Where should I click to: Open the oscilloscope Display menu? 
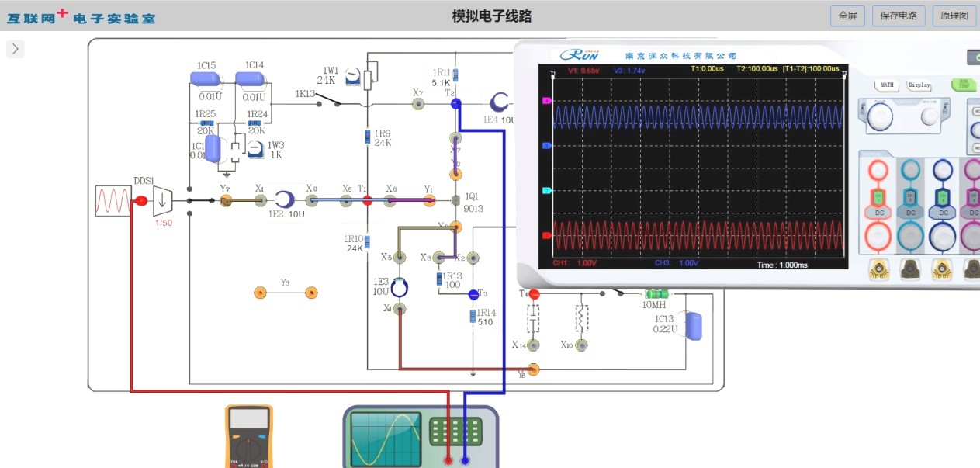coord(919,85)
